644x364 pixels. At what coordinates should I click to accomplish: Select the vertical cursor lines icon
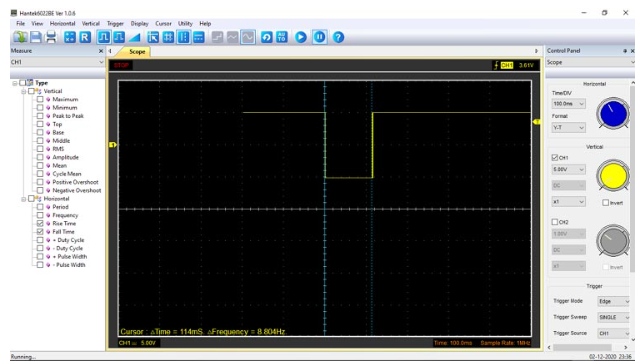(x=183, y=37)
